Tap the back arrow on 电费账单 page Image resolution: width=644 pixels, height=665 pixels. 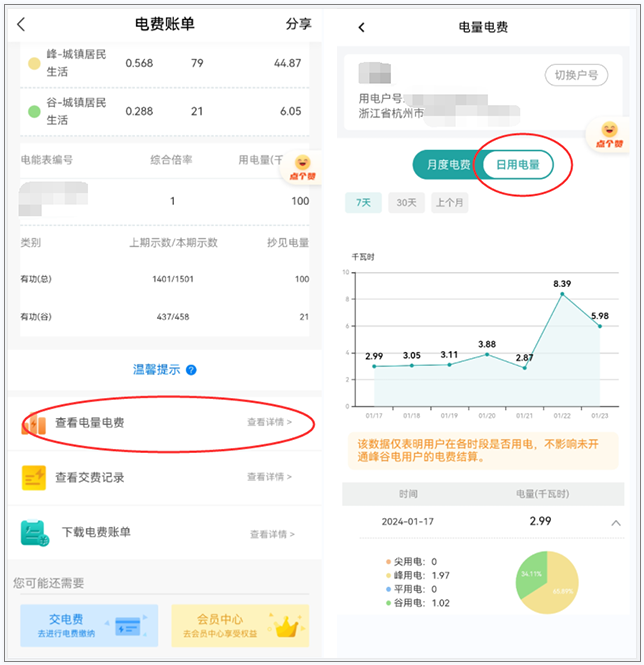click(x=21, y=24)
